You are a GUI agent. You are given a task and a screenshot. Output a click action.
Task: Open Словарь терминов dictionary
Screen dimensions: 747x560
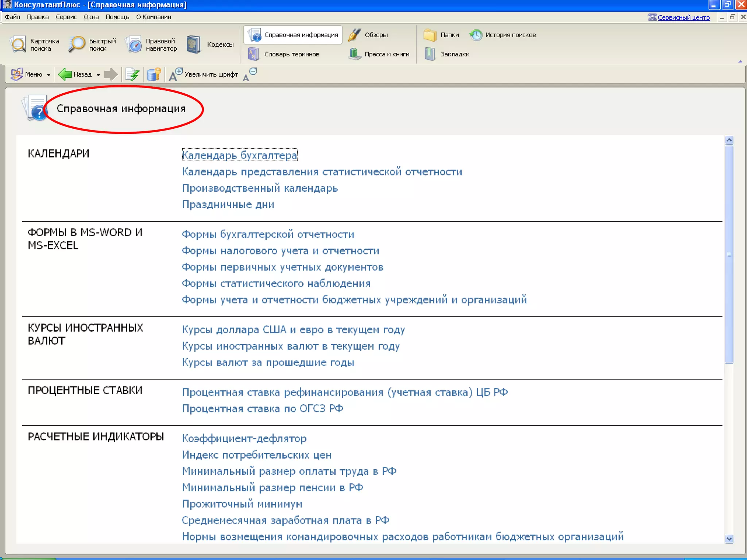click(283, 54)
